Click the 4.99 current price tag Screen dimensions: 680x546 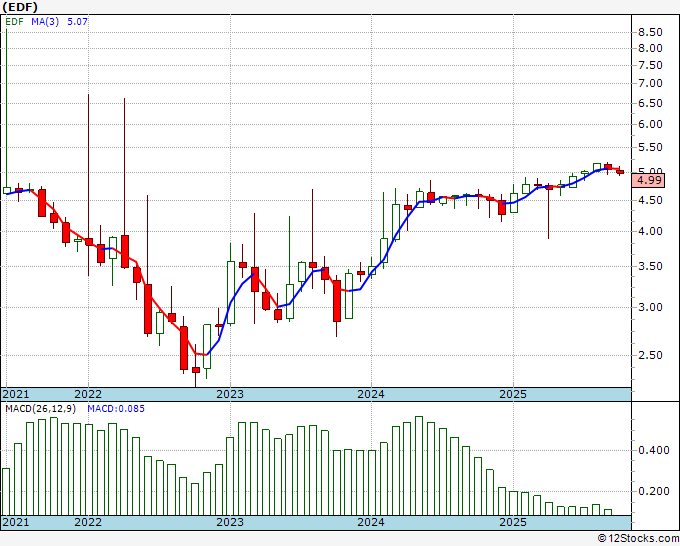tap(649, 180)
